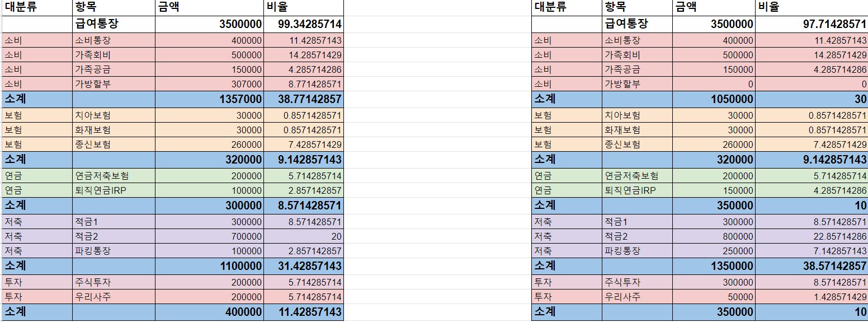Select the ratio cell showing 20
Image resolution: width=868 pixels, height=322 pixels.
point(303,237)
